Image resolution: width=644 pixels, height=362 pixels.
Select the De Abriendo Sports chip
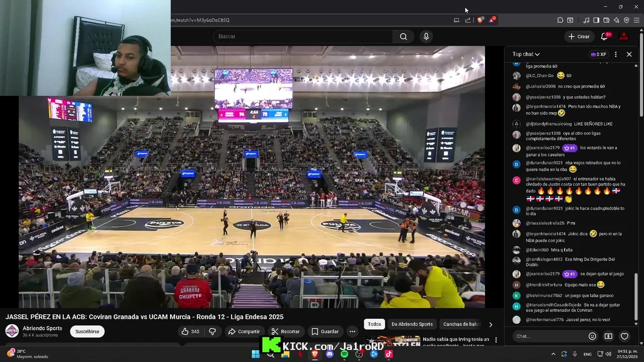point(412,324)
